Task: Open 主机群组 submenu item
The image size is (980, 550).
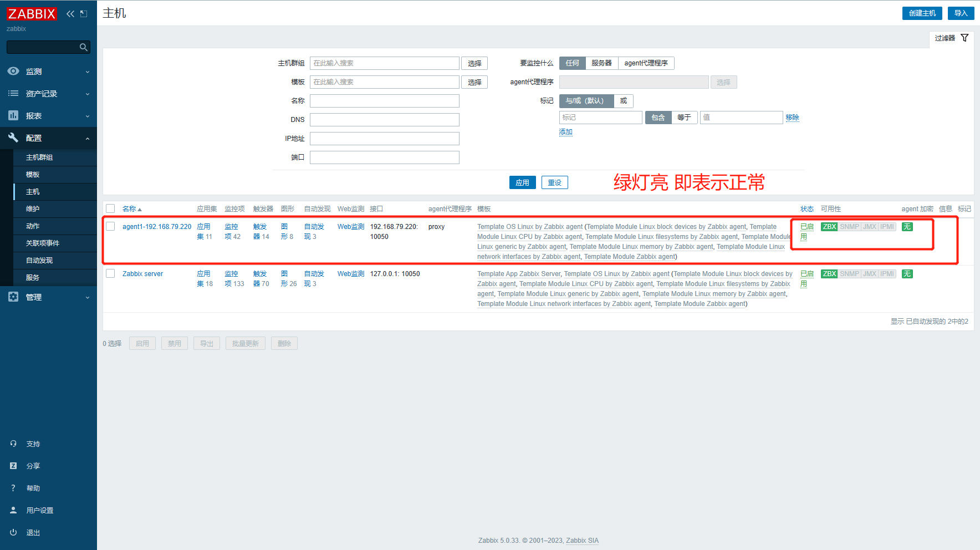Action: (x=55, y=157)
